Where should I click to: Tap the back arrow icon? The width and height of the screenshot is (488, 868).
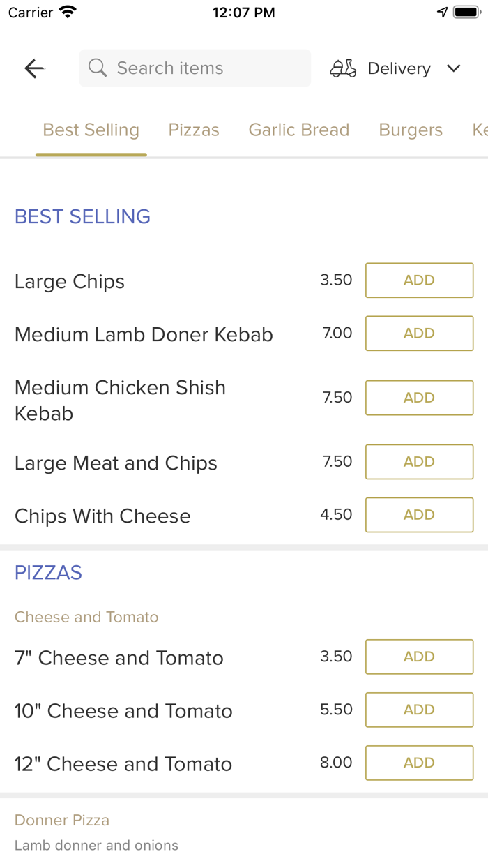coord(33,68)
